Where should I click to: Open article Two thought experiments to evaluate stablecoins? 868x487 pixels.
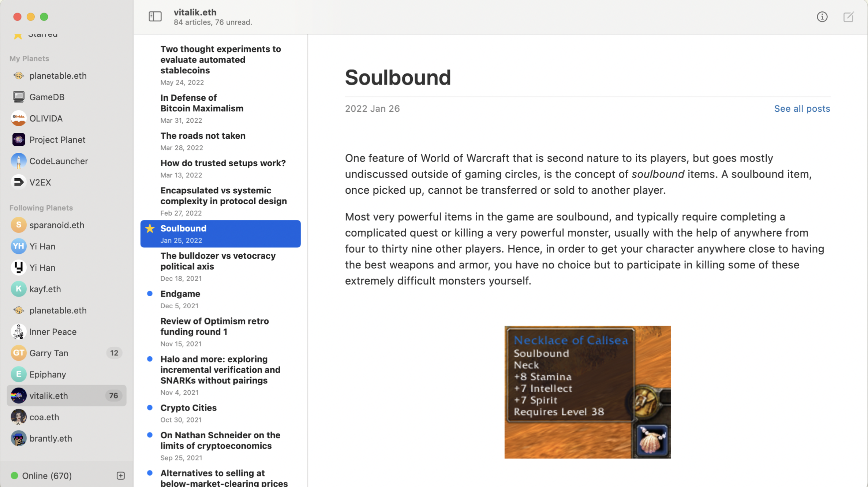coord(221,65)
